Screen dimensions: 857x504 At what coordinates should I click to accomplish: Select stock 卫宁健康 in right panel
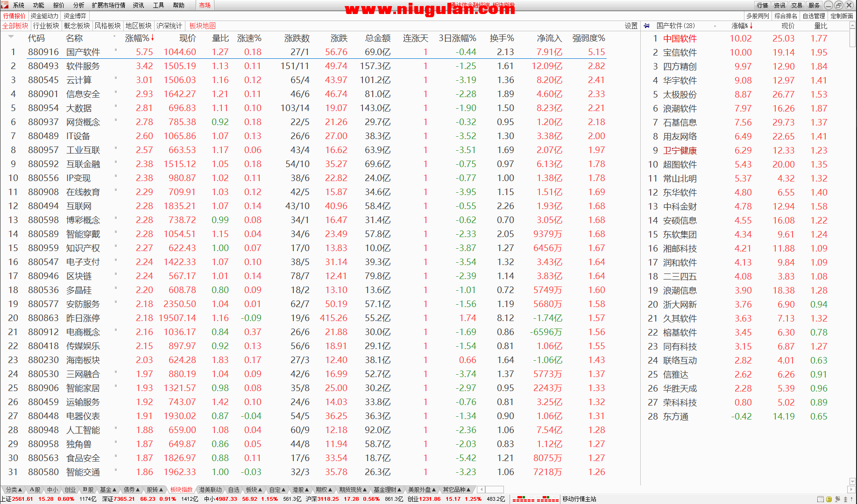click(x=680, y=150)
